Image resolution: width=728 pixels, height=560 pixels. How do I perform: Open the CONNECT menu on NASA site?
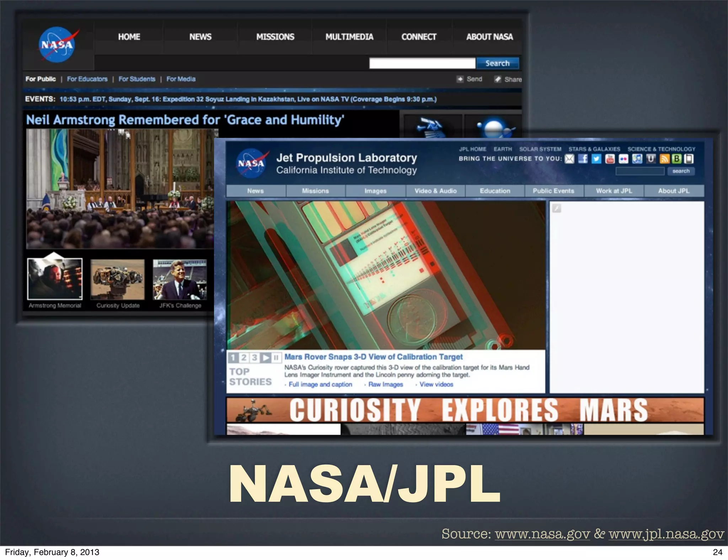point(419,37)
